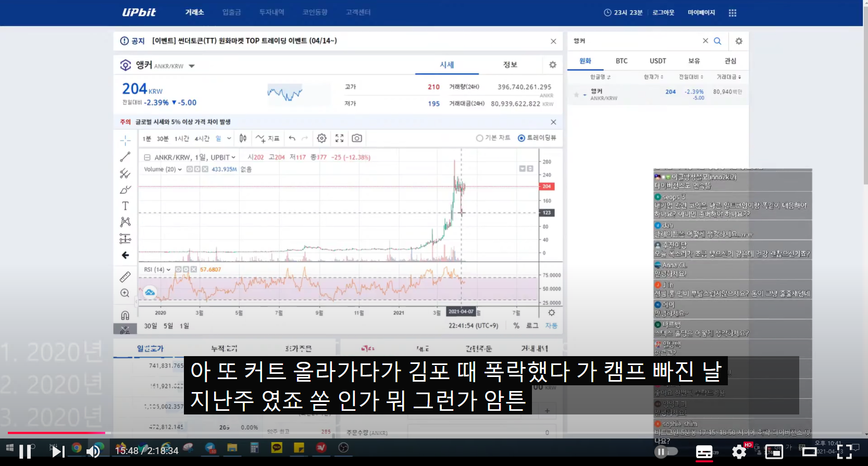Image resolution: width=868 pixels, height=466 pixels.
Task: Select the 기본 차트 radio option
Action: (x=493, y=138)
